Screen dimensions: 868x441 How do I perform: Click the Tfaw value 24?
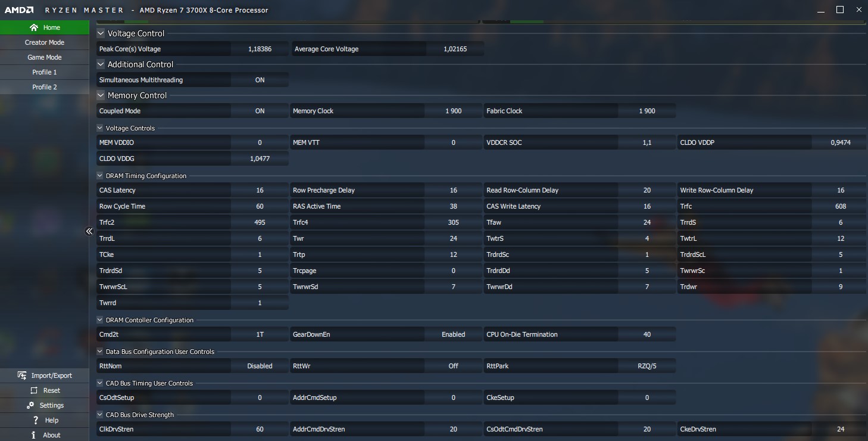(647, 222)
